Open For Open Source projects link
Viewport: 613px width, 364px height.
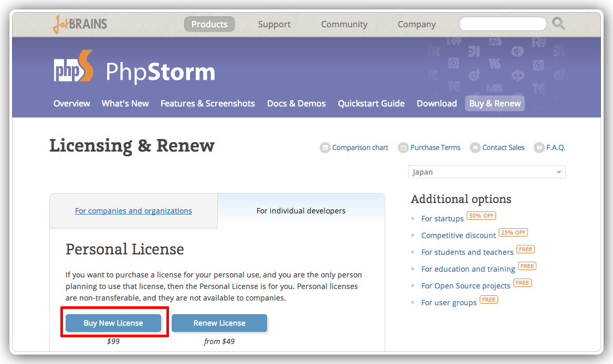click(x=466, y=286)
